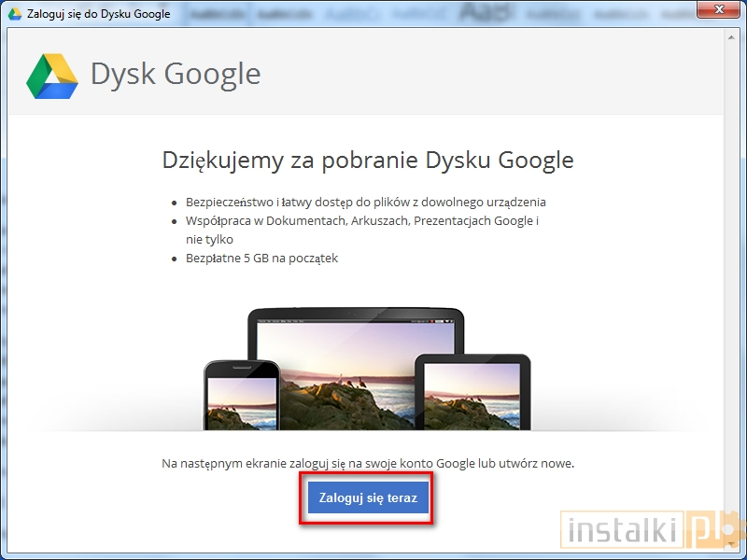Click the sign-in instruction text above the button

tap(370, 463)
